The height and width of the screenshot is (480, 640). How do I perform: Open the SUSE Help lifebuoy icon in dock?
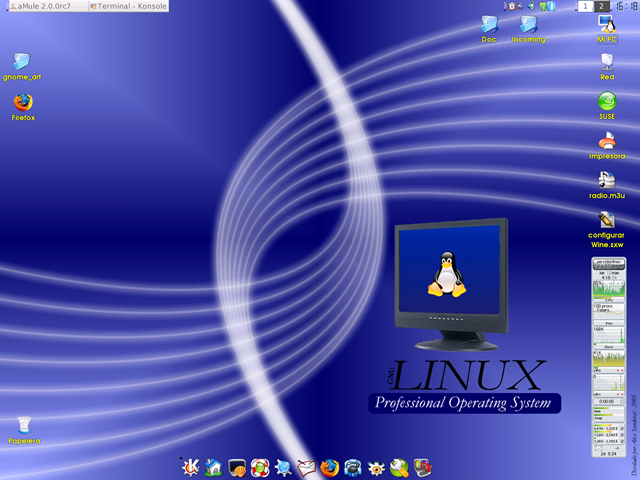(260, 468)
